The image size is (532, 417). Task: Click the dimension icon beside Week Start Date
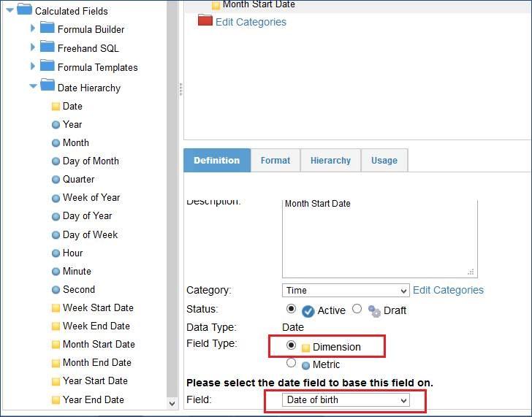[x=56, y=308]
